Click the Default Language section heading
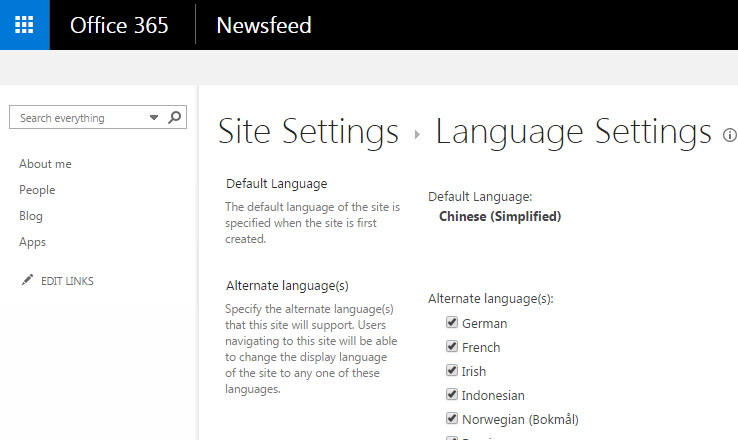 coord(277,184)
